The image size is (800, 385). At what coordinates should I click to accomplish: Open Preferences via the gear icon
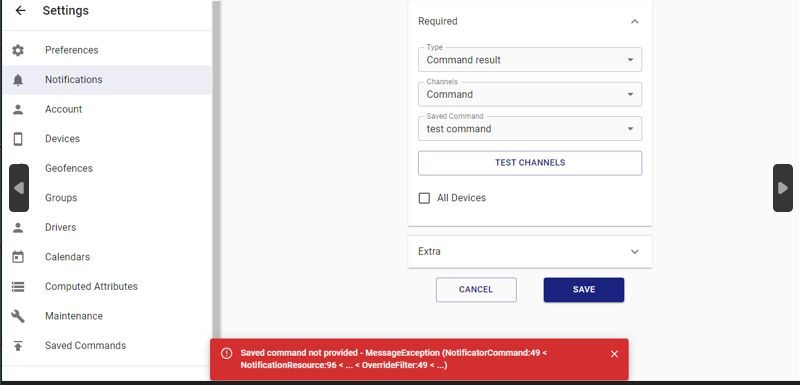(18, 50)
